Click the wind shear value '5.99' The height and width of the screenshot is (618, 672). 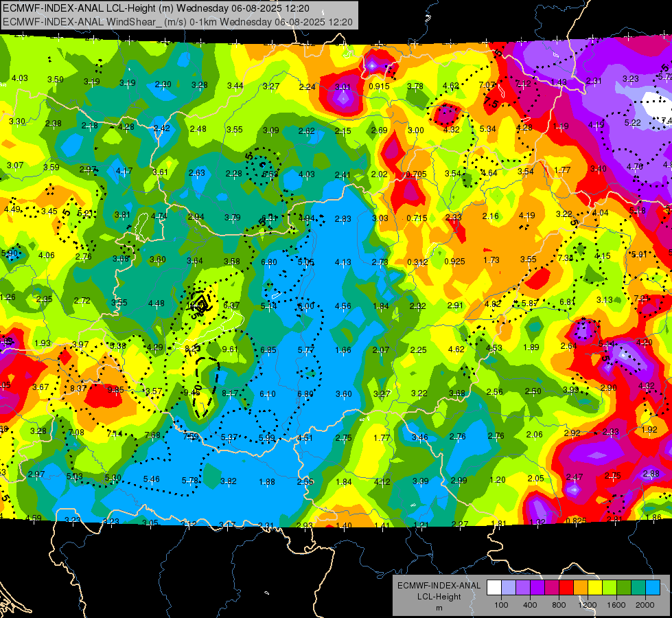(266, 437)
